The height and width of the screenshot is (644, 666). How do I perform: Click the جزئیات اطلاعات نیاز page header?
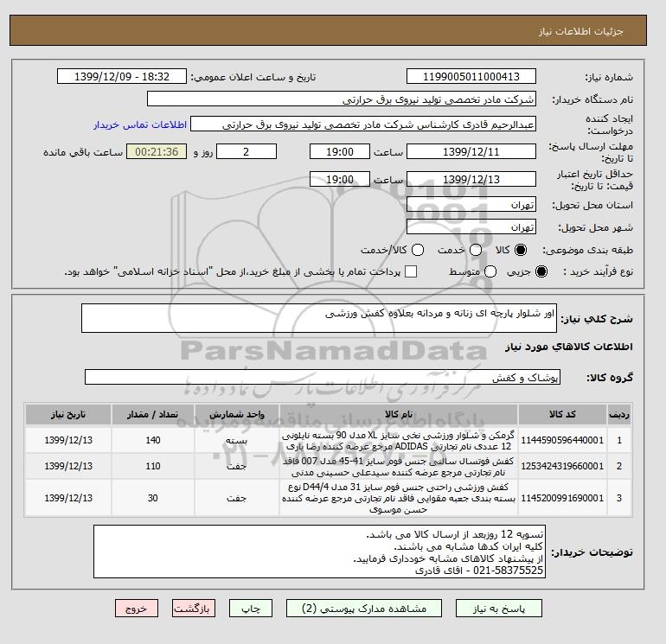pyautogui.click(x=580, y=31)
